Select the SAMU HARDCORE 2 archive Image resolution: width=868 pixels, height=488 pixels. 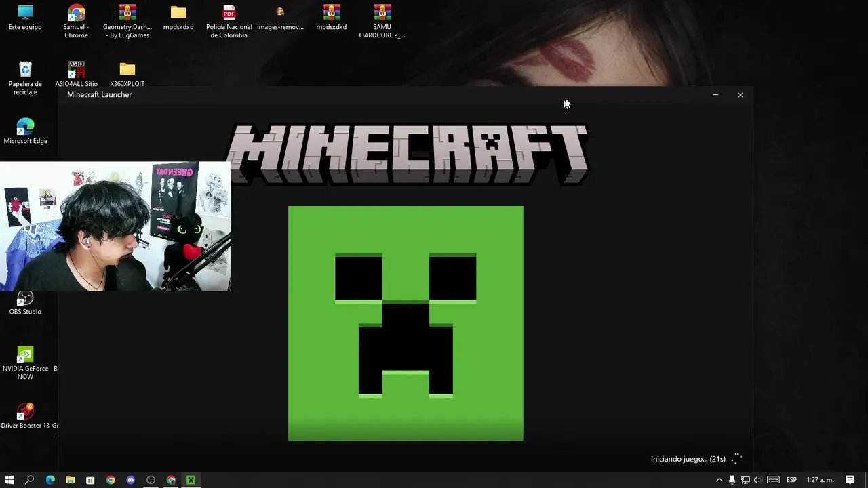[x=382, y=22]
